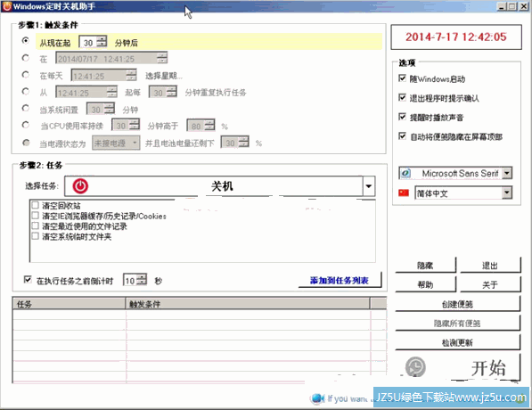Click the countdown seconds field showing 10

(130, 281)
